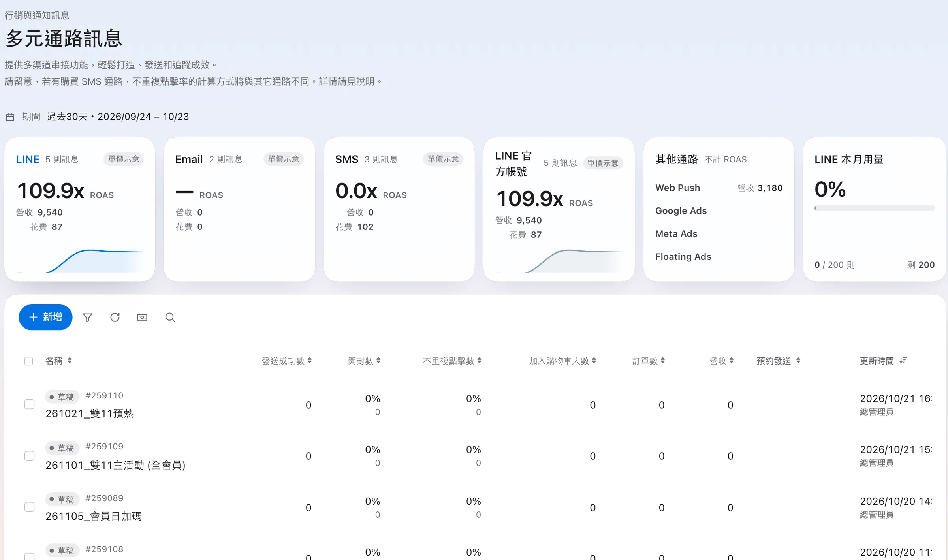Click the 行銷與通知訊息 breadcrumb

pos(37,15)
